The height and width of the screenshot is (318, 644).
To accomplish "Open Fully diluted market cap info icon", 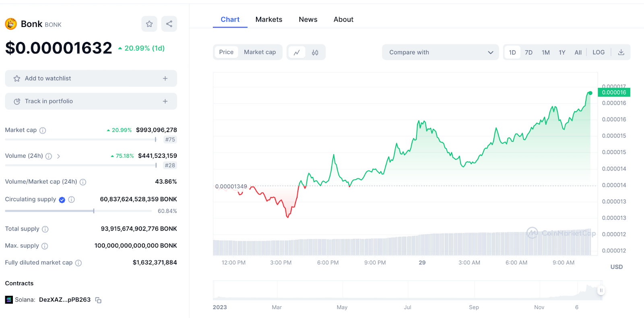I will [78, 263].
